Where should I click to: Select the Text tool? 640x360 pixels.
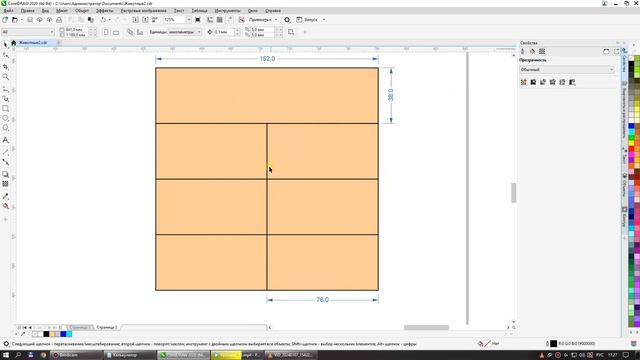coord(6,140)
